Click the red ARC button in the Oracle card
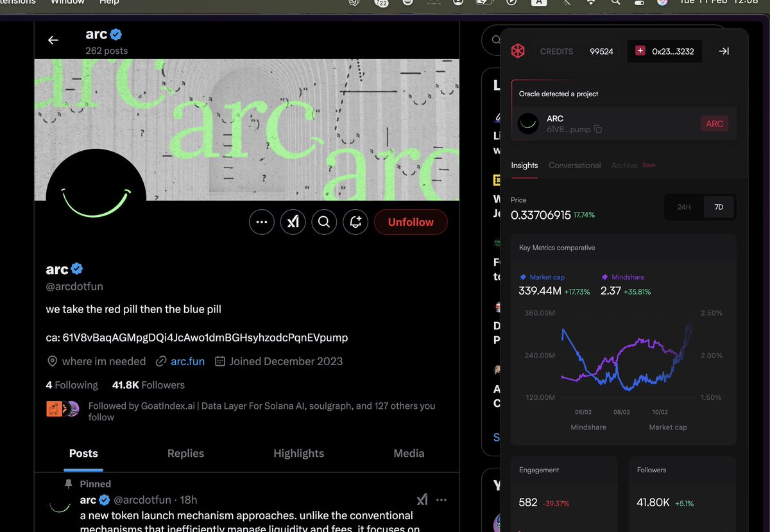The image size is (770, 532). [x=714, y=124]
